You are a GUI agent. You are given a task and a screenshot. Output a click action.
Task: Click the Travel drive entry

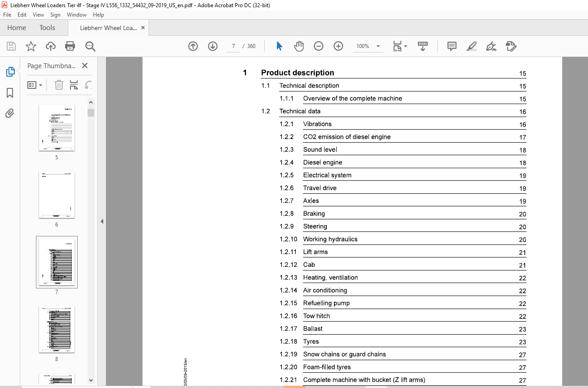pyautogui.click(x=320, y=188)
